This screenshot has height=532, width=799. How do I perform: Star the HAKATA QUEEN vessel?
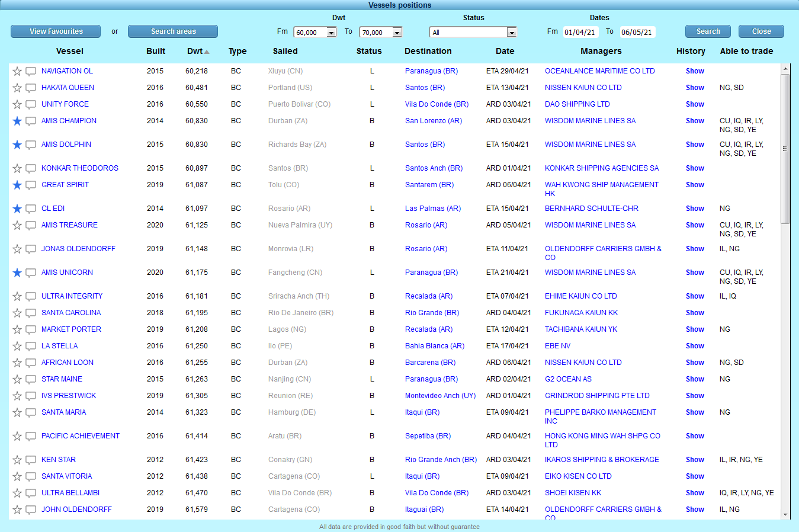[x=17, y=88]
